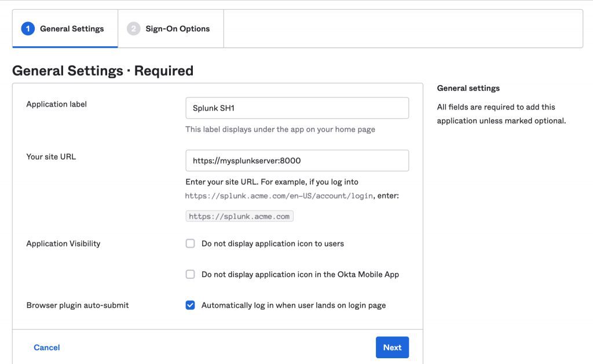This screenshot has height=364, width=593.
Task: Click the example https://splunk.acme.com code snippet
Action: click(239, 216)
